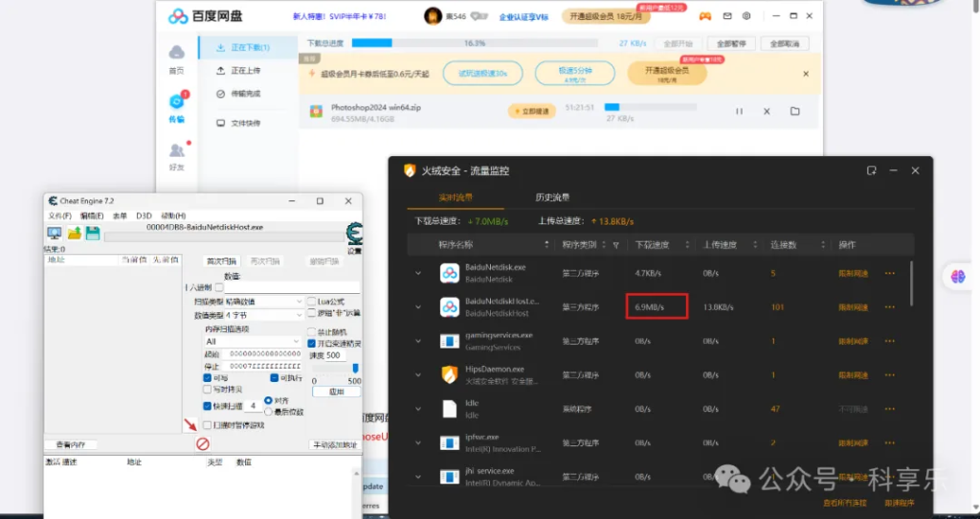Open the 数值类型 4字节 value type dropdown
980x519 pixels.
(x=263, y=315)
